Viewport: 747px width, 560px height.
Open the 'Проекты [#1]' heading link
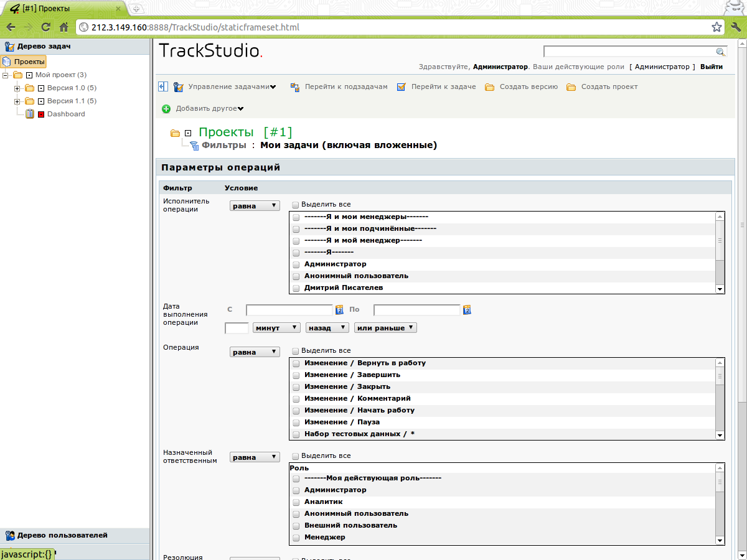pyautogui.click(x=245, y=132)
